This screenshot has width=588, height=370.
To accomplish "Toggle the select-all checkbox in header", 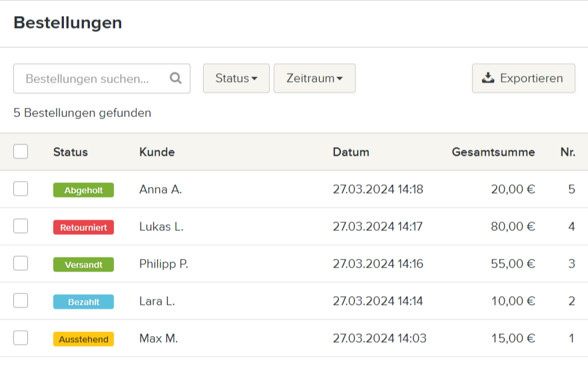I will 21,152.
